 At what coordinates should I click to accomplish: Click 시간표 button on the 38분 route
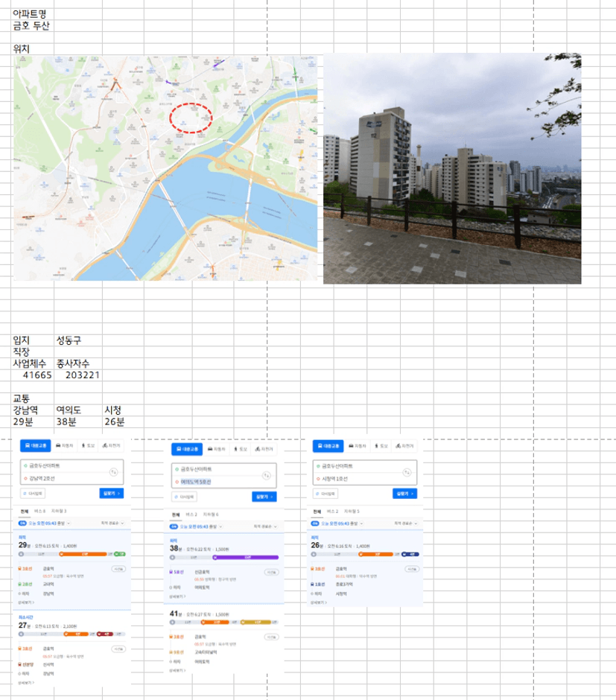[x=271, y=572]
